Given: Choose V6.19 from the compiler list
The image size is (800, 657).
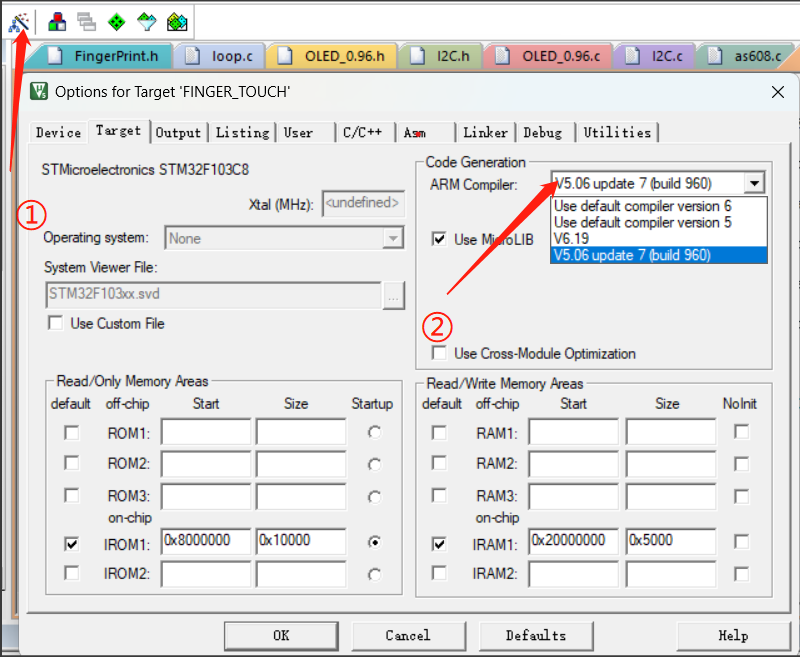Looking at the screenshot, I should click(572, 239).
